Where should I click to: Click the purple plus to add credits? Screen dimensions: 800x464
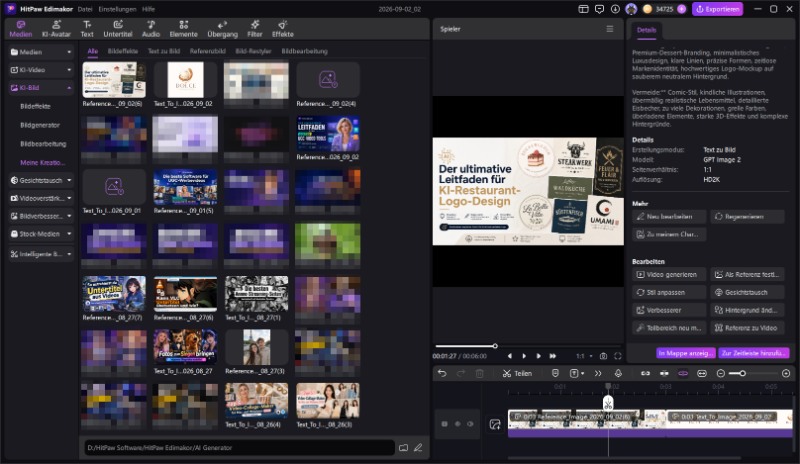point(682,9)
